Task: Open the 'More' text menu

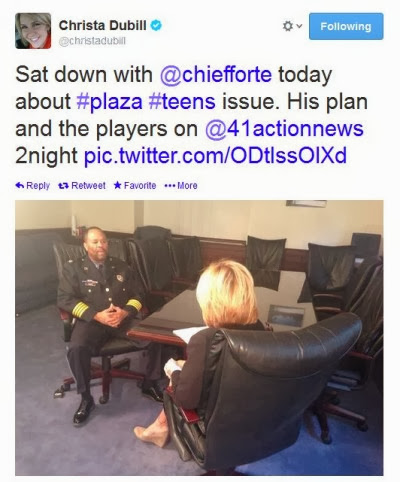Action: coord(187,186)
